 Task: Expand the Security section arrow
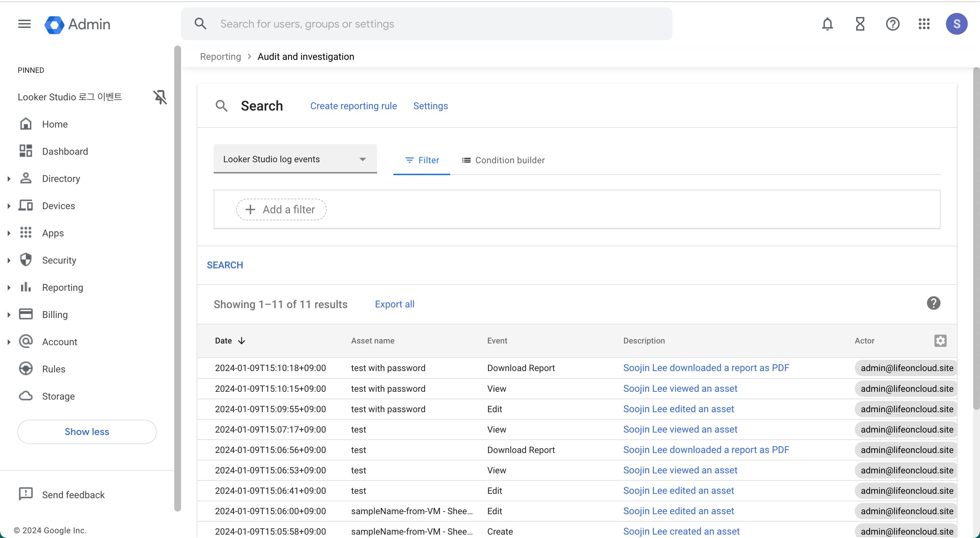[9, 260]
